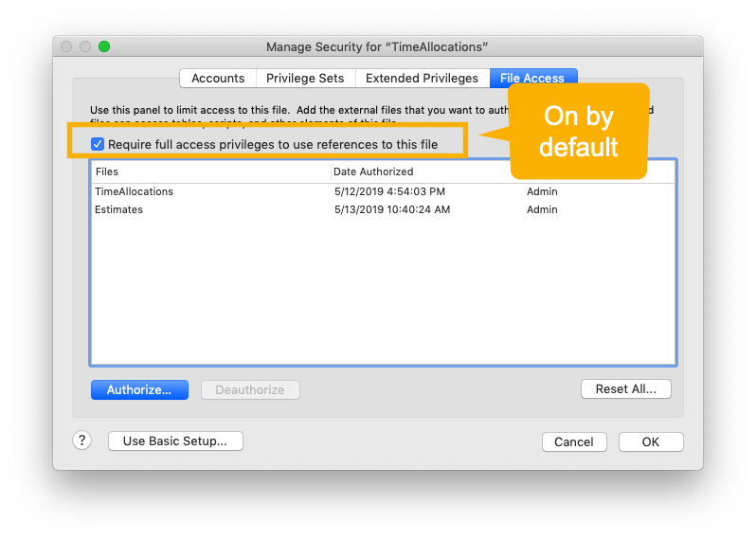
Task: Click the green zoom window button
Action: (104, 46)
